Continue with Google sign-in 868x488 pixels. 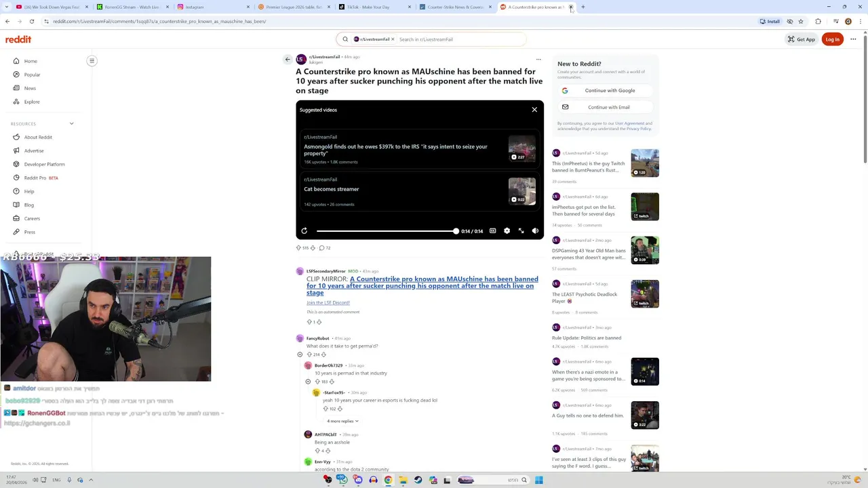pos(606,90)
